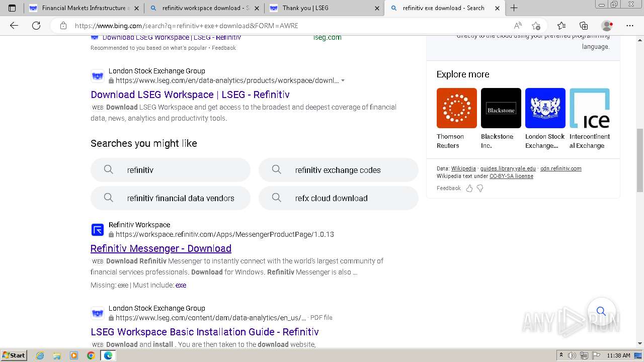Click Feedback link in knowledge panel

pyautogui.click(x=449, y=188)
